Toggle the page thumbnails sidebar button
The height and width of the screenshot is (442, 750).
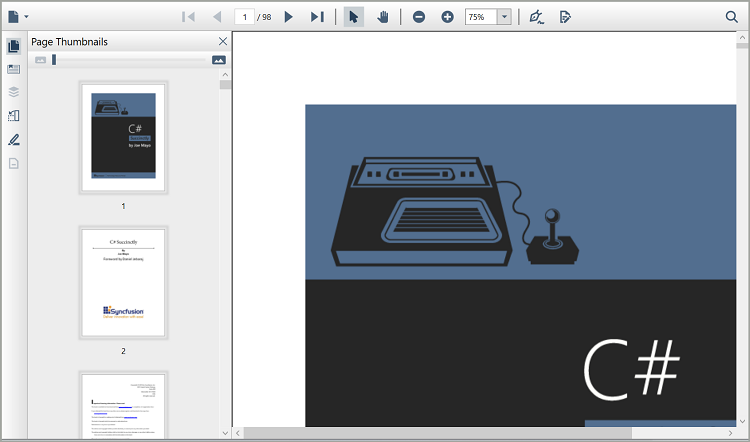click(14, 46)
